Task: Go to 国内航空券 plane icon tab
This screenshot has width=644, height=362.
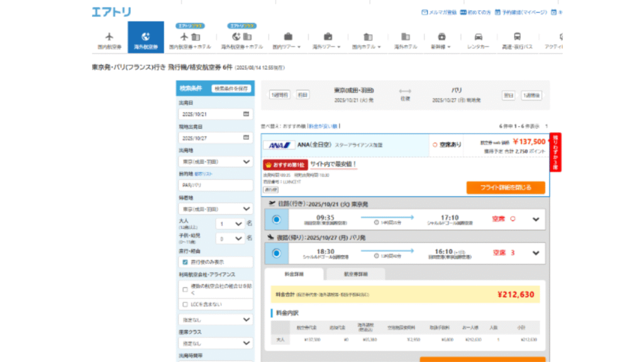Action: (x=109, y=40)
